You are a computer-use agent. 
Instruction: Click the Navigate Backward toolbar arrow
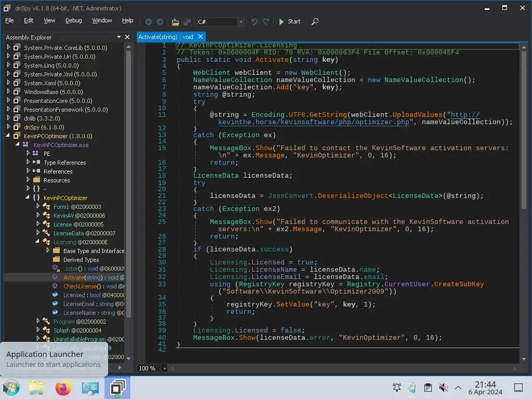[149, 22]
